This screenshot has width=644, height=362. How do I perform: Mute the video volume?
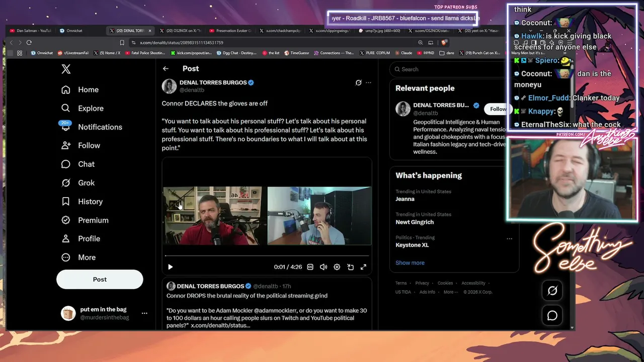[324, 267]
